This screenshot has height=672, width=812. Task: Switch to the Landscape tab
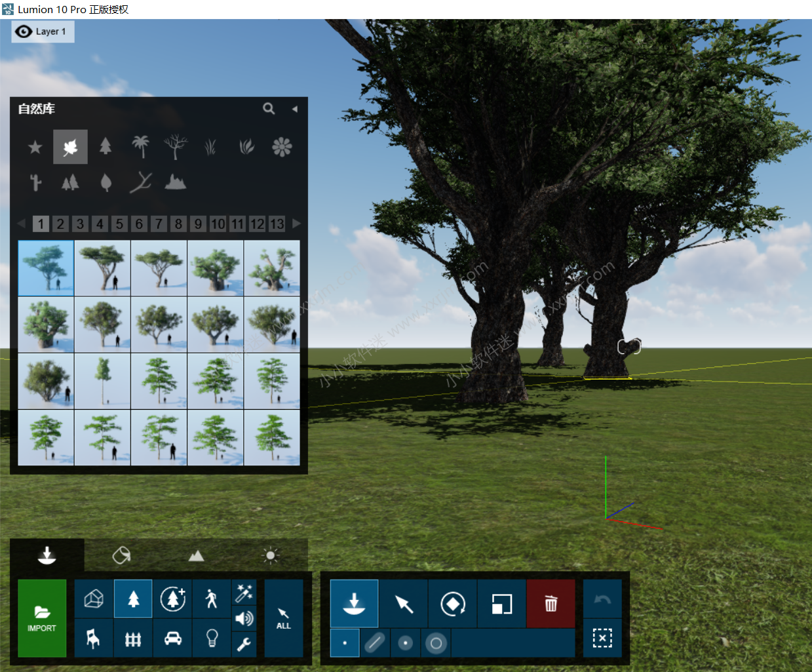196,556
